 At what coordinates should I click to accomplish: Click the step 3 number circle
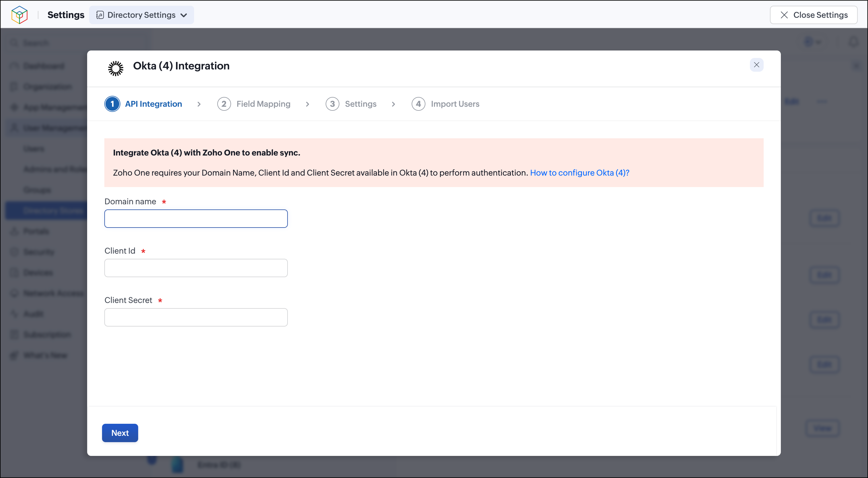click(332, 104)
